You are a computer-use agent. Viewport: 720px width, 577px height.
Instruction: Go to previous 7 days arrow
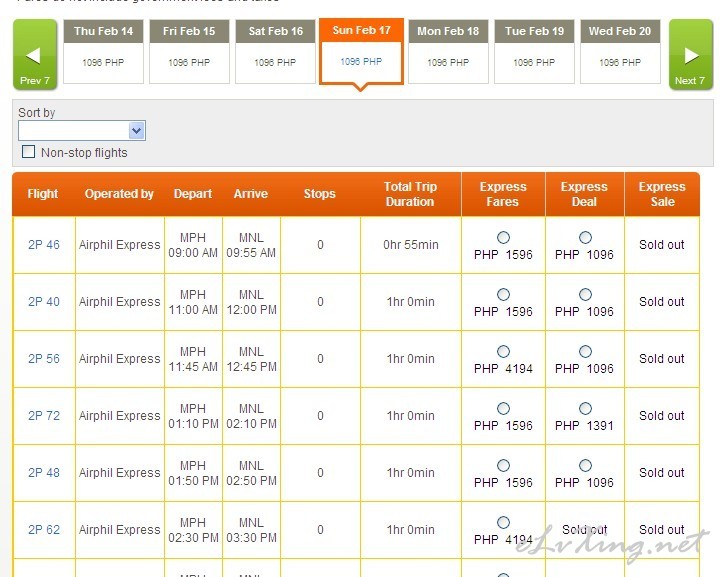(35, 55)
